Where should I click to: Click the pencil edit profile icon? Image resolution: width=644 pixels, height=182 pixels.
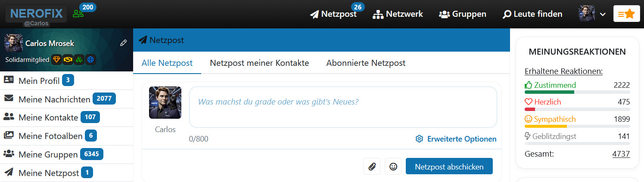click(124, 43)
